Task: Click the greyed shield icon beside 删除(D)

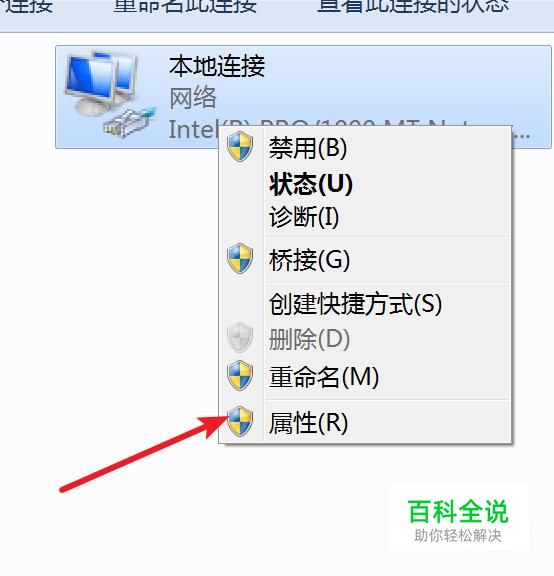Action: pyautogui.click(x=240, y=337)
